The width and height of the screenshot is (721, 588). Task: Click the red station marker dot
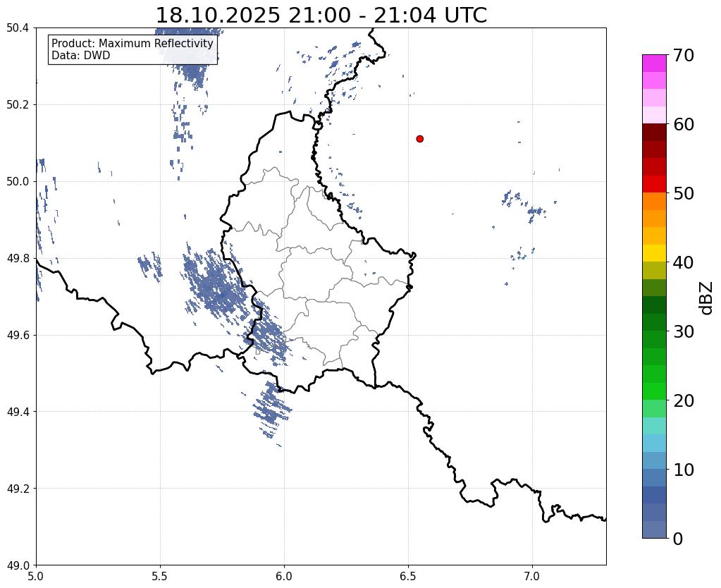coord(419,139)
